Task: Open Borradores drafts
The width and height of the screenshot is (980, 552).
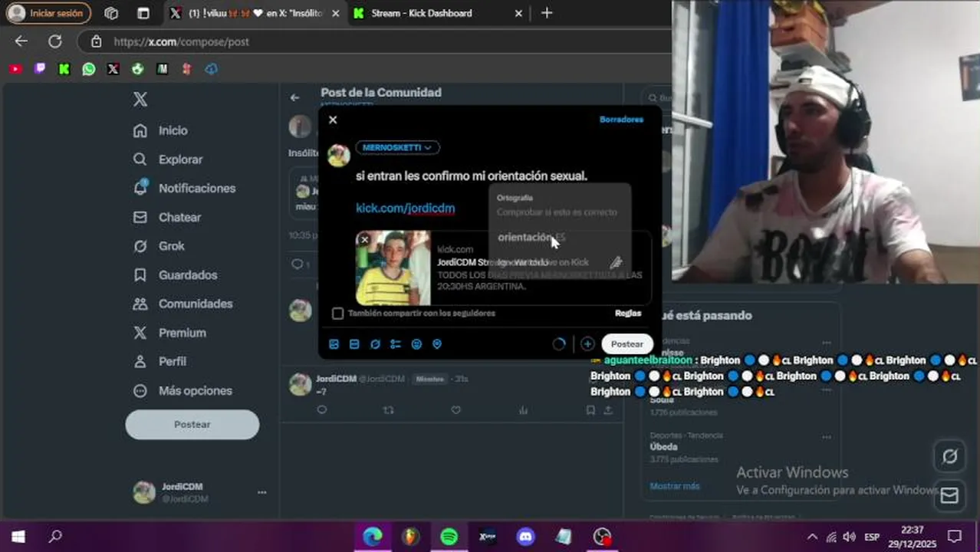Action: point(621,120)
